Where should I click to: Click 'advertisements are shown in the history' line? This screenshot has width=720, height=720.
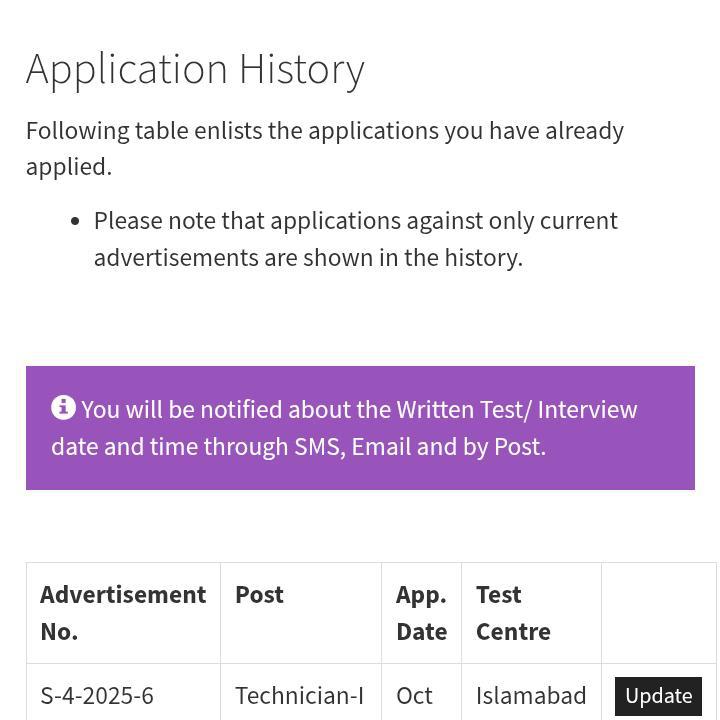[x=308, y=257]
